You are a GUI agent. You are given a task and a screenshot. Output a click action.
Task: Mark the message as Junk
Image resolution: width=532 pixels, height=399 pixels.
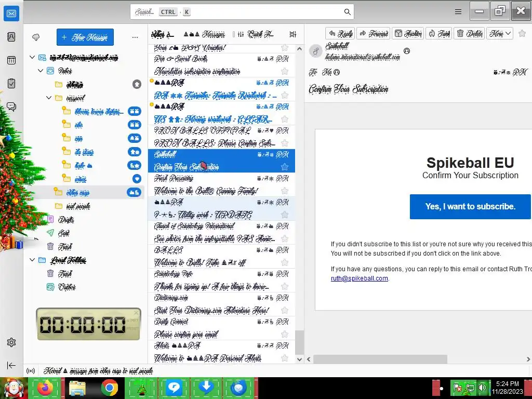click(x=438, y=33)
